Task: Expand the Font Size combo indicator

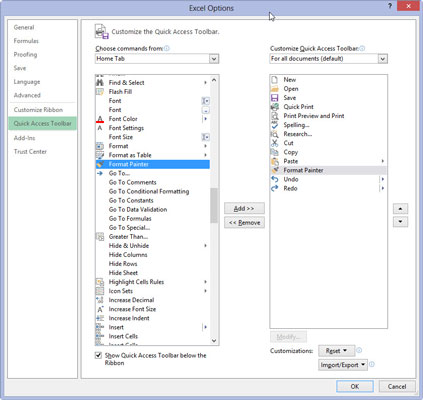Action: click(205, 137)
